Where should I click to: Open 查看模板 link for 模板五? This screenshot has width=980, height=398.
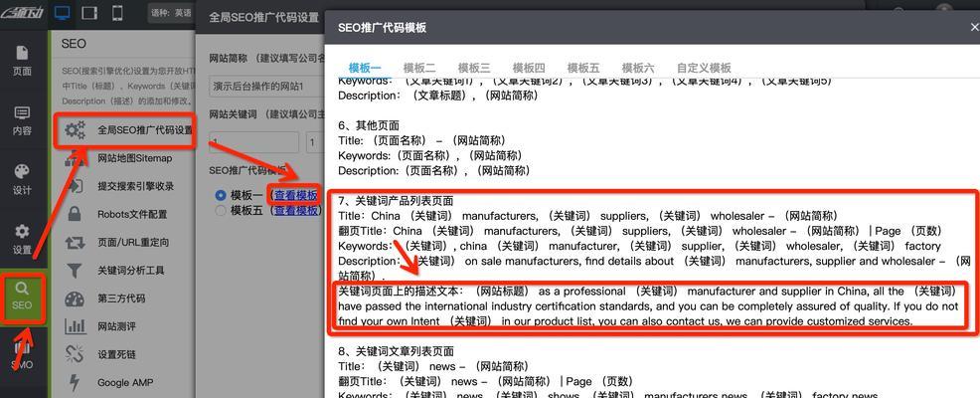pos(295,211)
